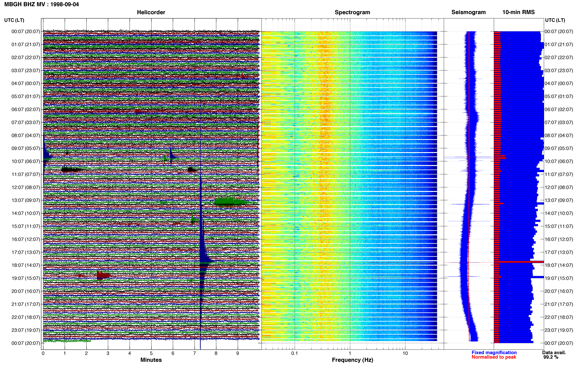Viewport: 588px width, 368px height.
Task: Click the Seismogram panel heading
Action: pos(468,12)
